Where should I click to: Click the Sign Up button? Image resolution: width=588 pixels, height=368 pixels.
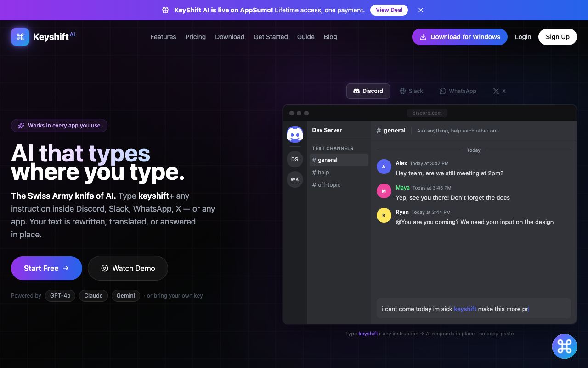(558, 37)
